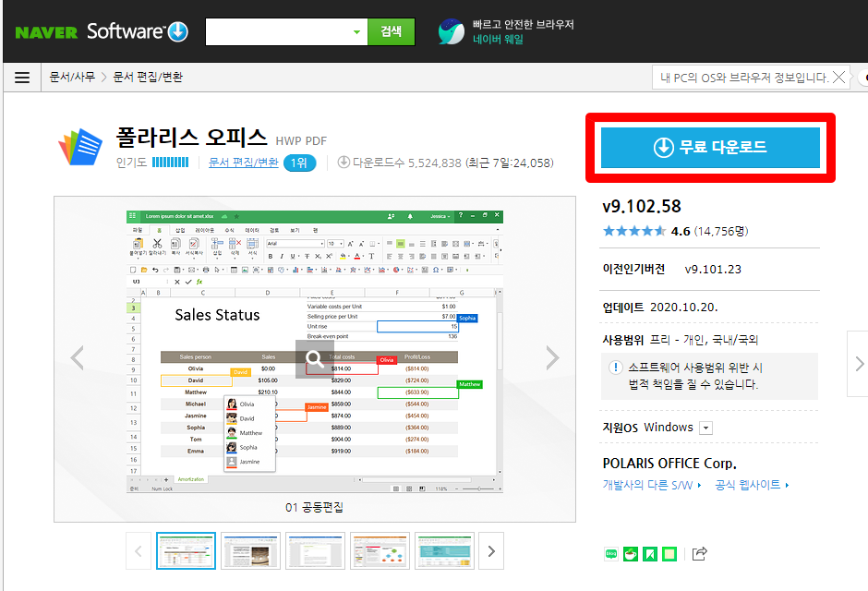Click the green 검색 search button

[x=392, y=31]
